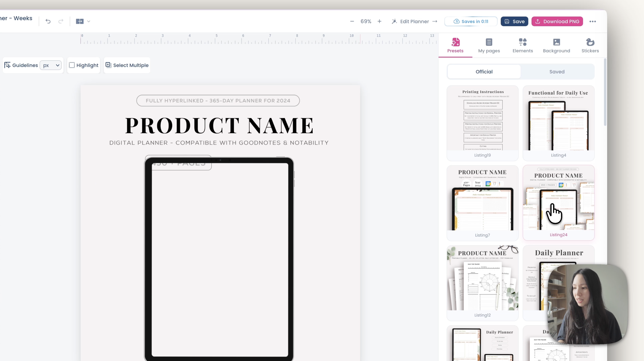Select the DIGITAL PLANNER subtitle on canvas
Image resolution: width=644 pixels, height=361 pixels.
219,143
